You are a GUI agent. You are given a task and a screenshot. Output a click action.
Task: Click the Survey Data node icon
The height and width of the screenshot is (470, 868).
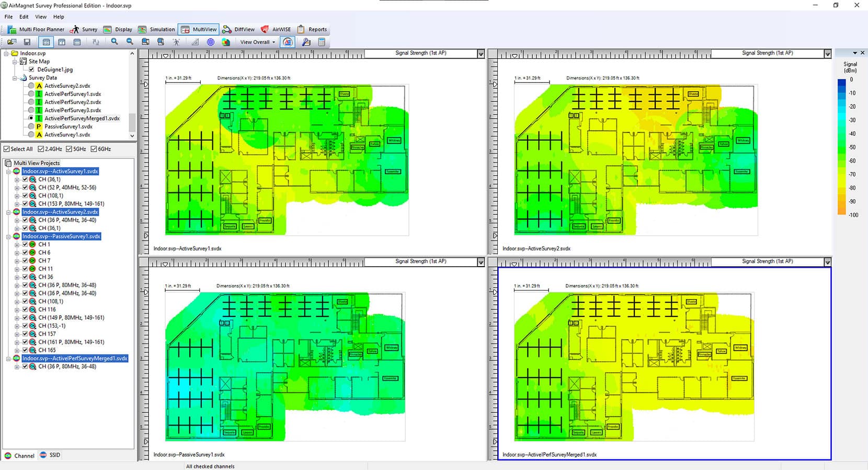tap(23, 77)
